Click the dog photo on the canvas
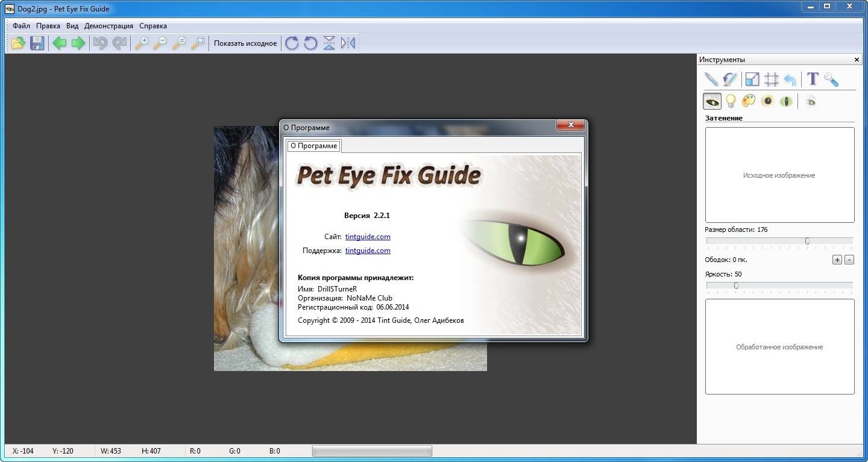The image size is (868, 462). pos(247,248)
